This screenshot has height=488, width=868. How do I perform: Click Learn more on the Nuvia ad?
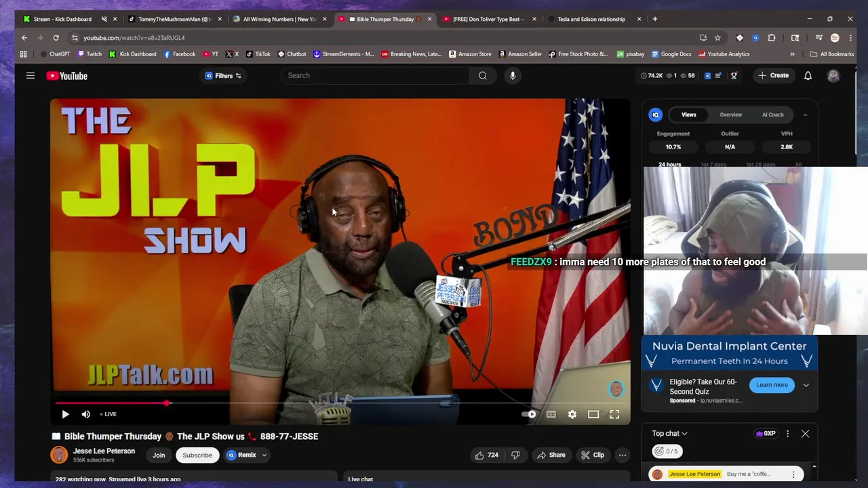click(x=772, y=385)
